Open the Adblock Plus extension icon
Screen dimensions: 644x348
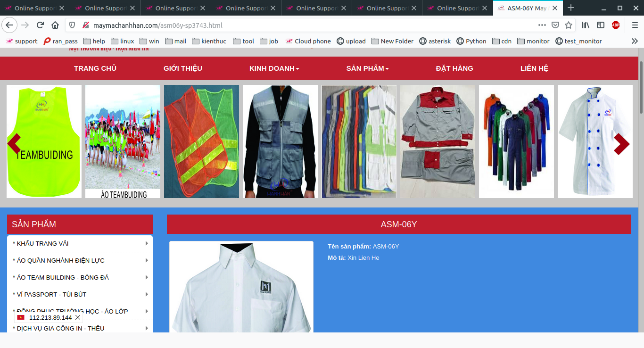pos(616,25)
